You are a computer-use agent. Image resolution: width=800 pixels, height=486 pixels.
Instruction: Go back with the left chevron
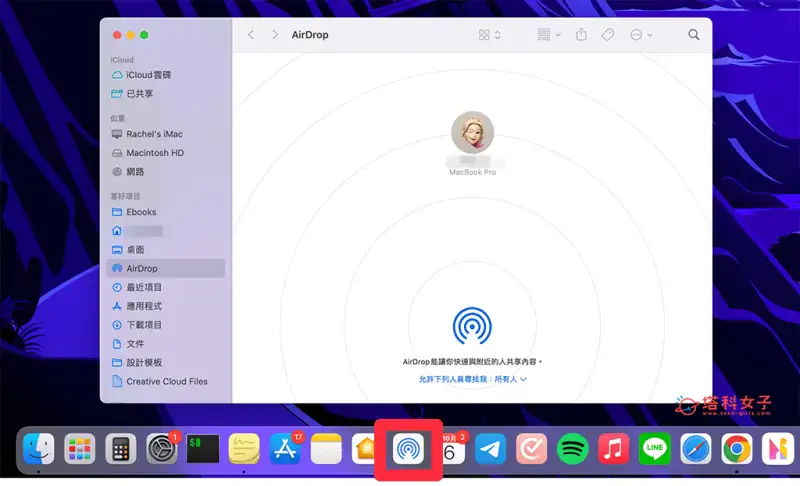[x=251, y=35]
